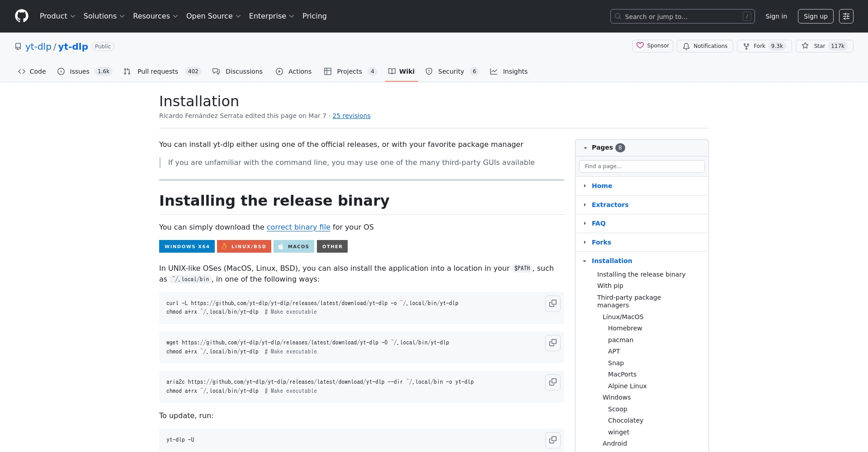Open the Discussions tab
This screenshot has width=868, height=452.
(x=237, y=71)
